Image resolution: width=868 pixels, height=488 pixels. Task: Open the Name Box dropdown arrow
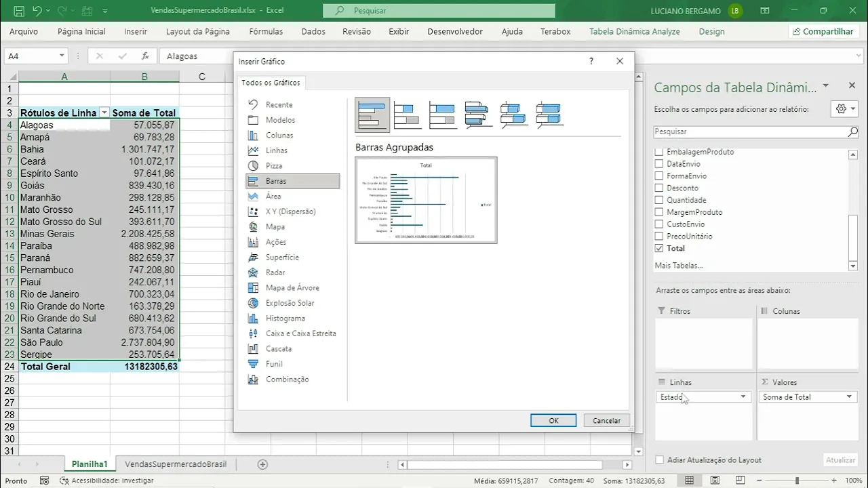tap(62, 56)
